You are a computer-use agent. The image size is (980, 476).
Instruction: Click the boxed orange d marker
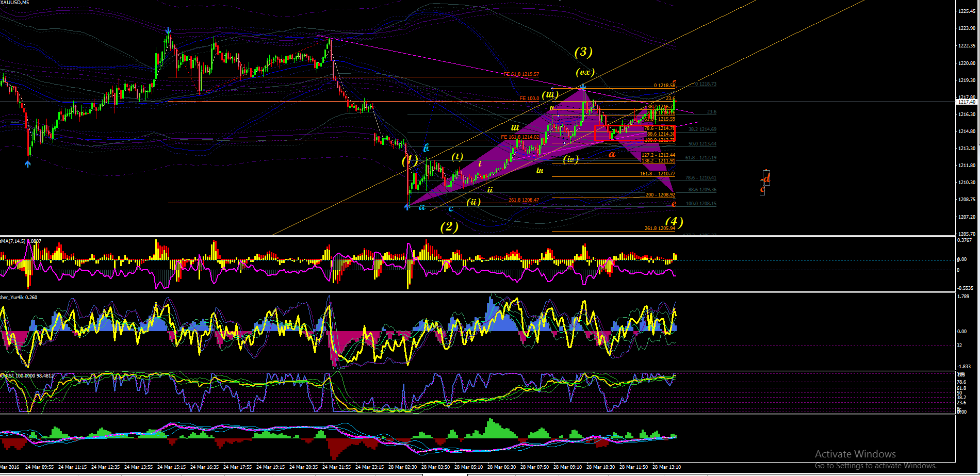point(766,178)
